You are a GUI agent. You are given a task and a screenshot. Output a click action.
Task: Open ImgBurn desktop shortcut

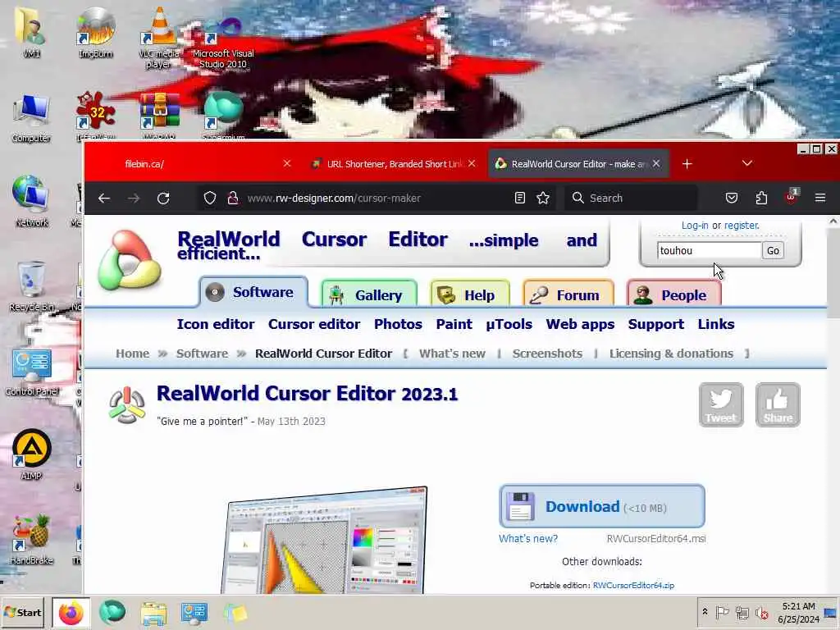[x=95, y=32]
